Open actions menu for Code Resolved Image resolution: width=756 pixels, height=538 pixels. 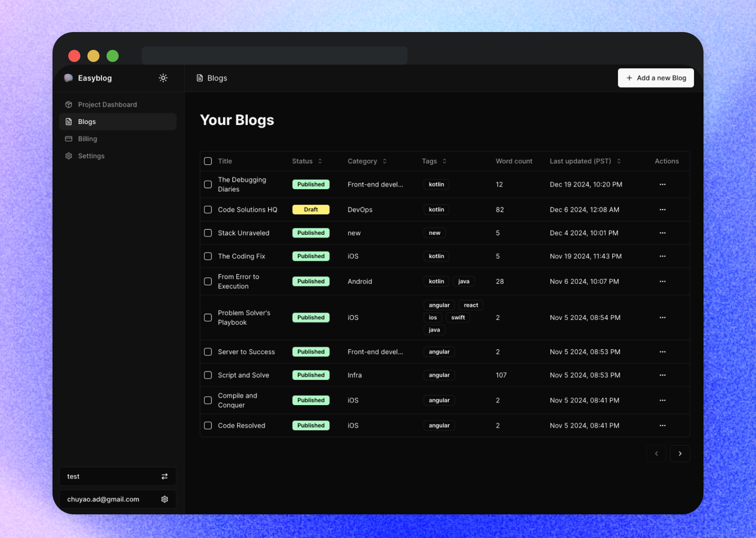pos(663,426)
